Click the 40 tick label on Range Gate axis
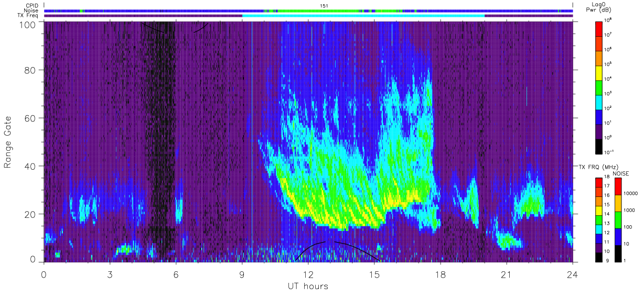Viewport: 644px width, 297px height. point(30,166)
